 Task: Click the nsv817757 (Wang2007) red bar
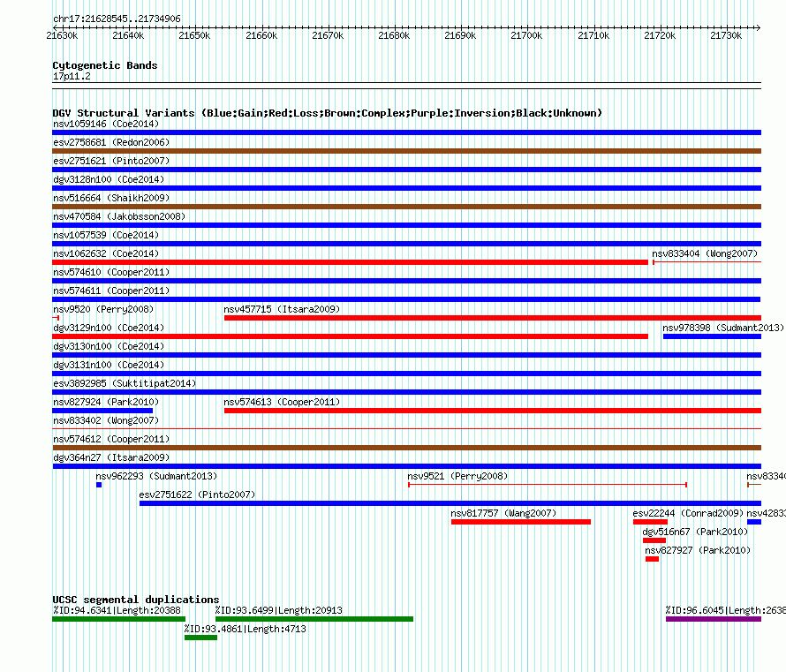click(x=521, y=522)
